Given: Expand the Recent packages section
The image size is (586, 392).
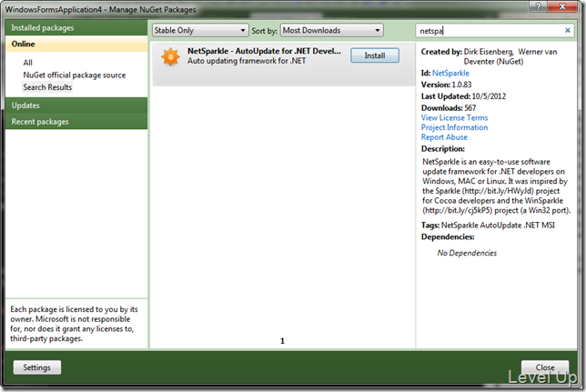Looking at the screenshot, I should coord(76,122).
